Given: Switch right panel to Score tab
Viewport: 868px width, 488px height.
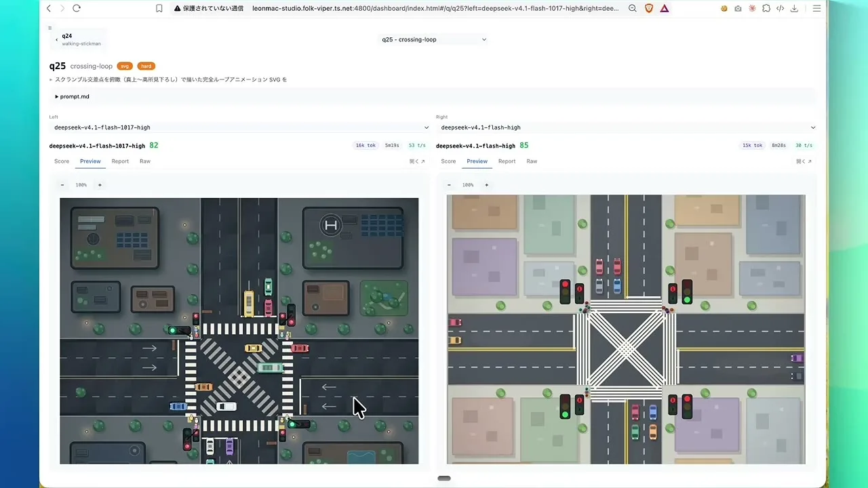Looking at the screenshot, I should [x=448, y=161].
